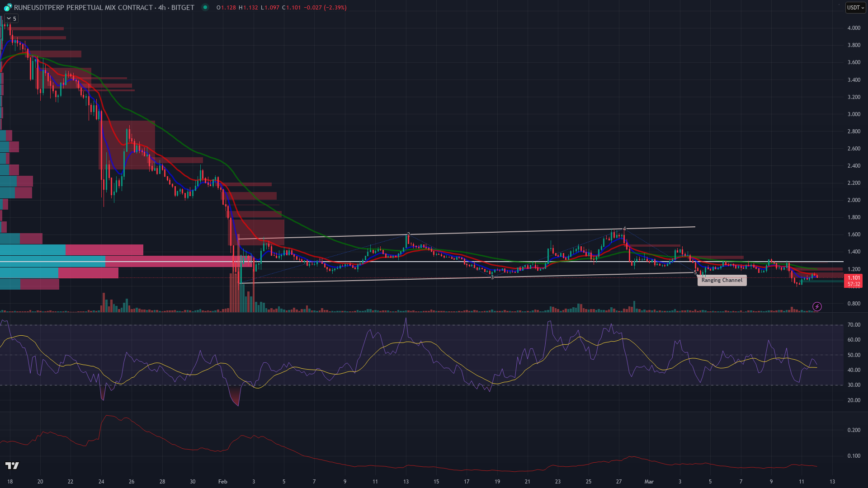Click the RSI 50.00 axis label
Viewport: 868px width, 488px height.
(854, 355)
